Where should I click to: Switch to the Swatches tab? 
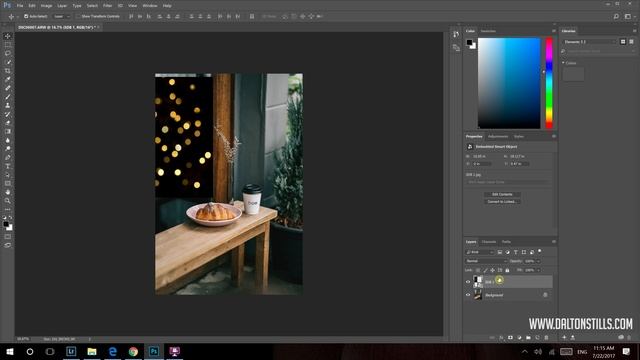coord(488,31)
